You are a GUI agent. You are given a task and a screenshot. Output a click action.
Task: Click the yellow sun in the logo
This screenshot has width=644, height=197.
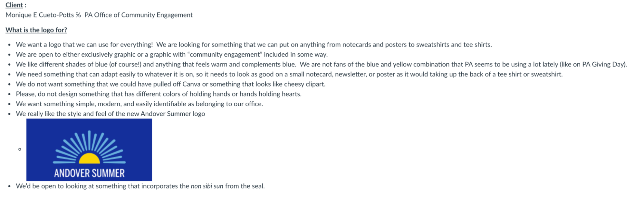(89, 159)
